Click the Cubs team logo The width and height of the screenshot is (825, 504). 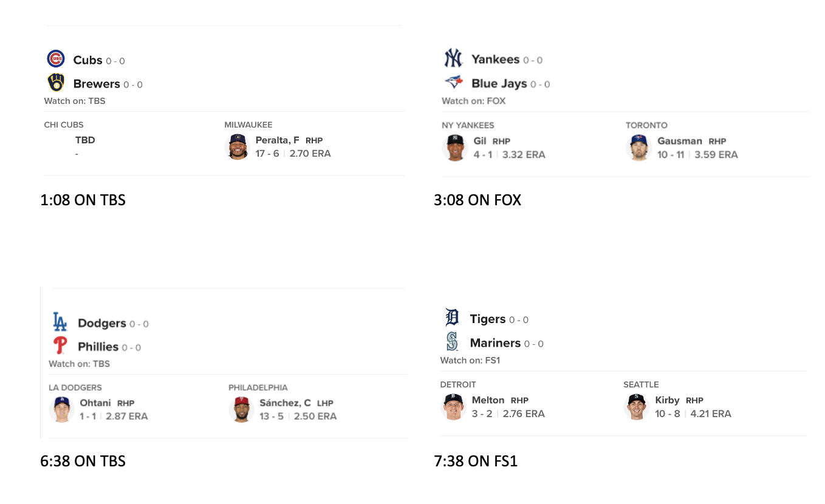[56, 58]
